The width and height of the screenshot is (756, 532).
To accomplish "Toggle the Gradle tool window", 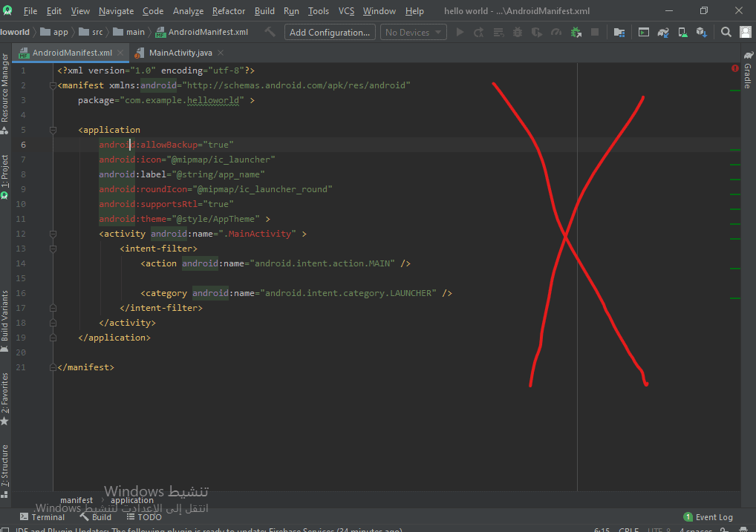I will tap(748, 70).
